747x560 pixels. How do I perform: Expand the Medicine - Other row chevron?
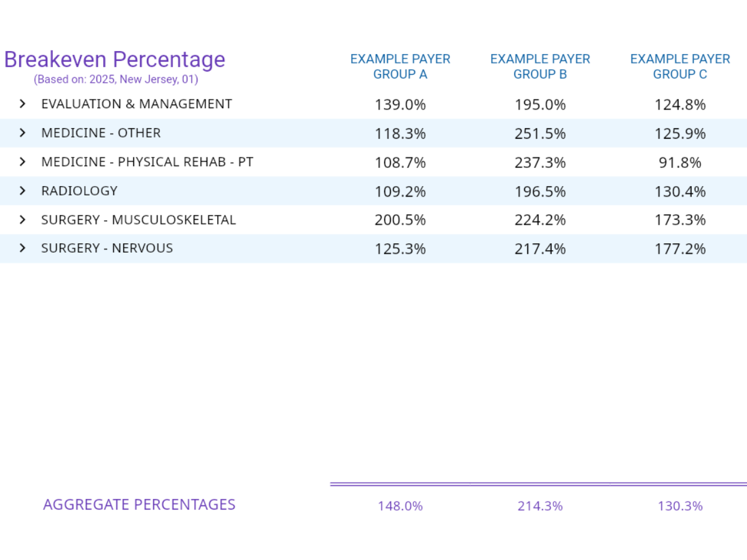coord(23,133)
